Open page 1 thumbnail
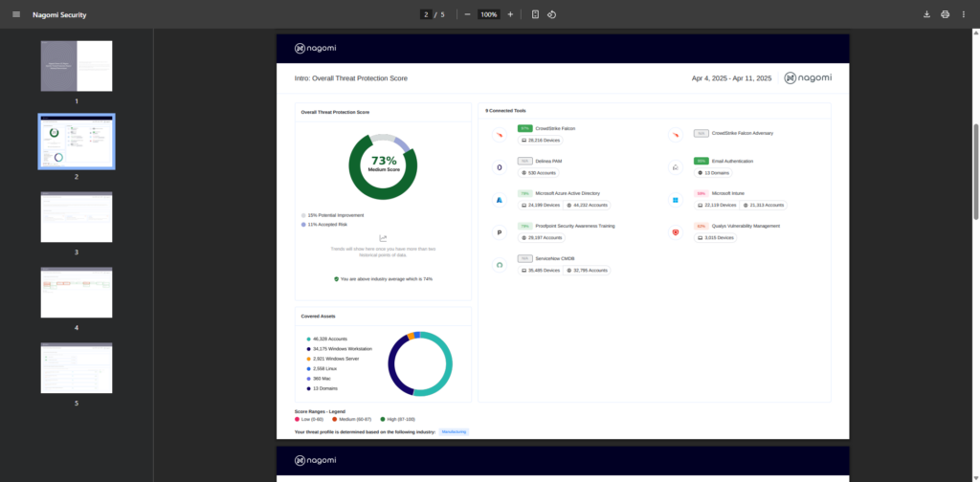This screenshot has height=482, width=980. click(77, 66)
